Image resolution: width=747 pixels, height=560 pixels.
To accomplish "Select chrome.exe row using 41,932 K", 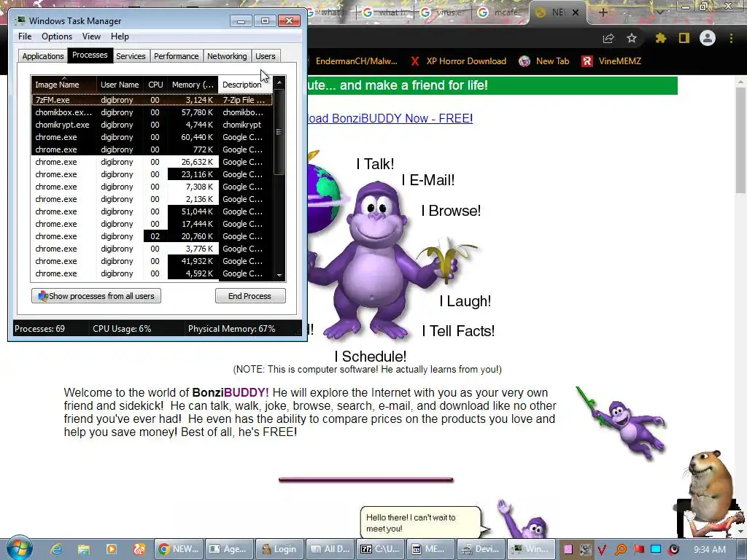I will point(152,261).
